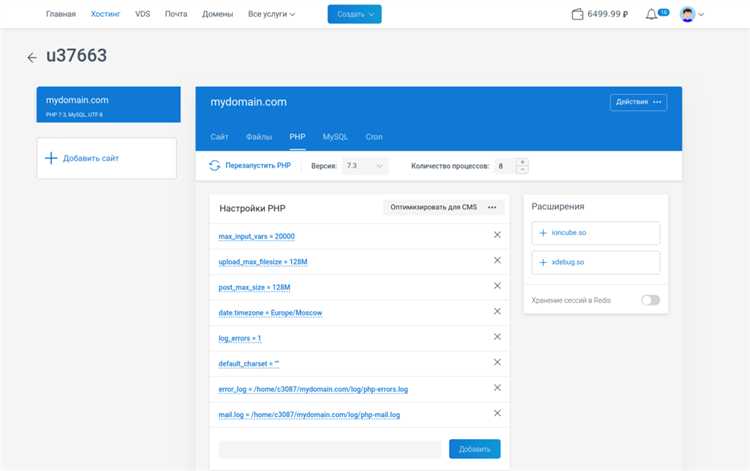Remove the max_input_vars setting
The width and height of the screenshot is (750, 471).
(x=497, y=235)
